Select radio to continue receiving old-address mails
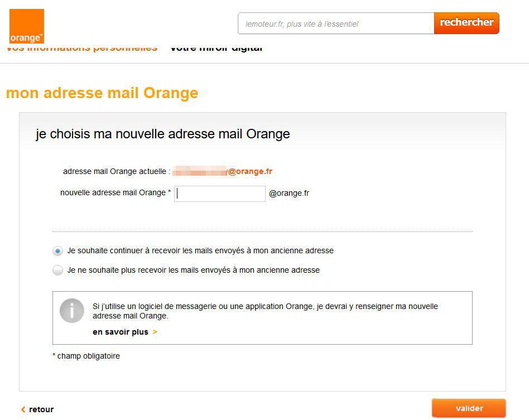The image size is (529, 420). point(57,251)
